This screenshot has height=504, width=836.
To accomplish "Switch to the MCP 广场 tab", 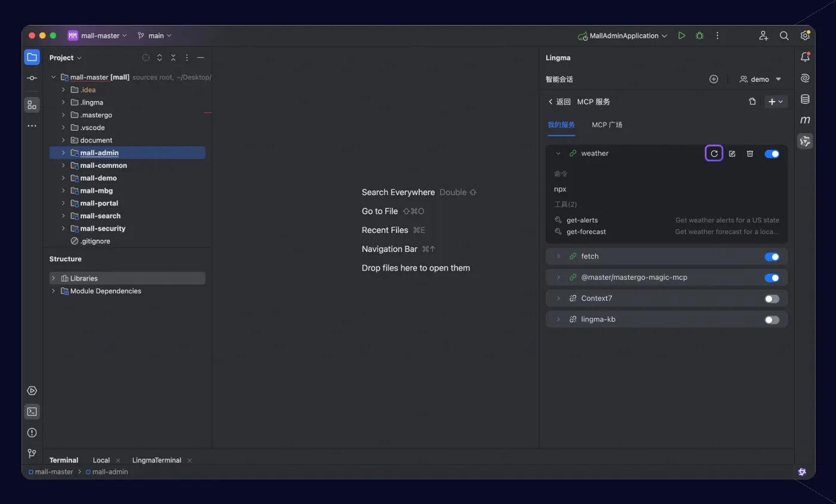I will point(607,125).
